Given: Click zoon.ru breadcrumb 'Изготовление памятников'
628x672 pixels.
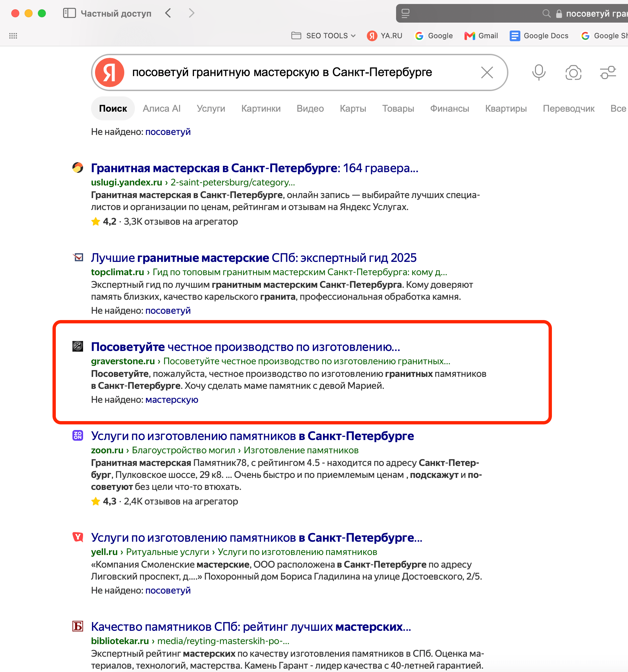Looking at the screenshot, I should [301, 450].
